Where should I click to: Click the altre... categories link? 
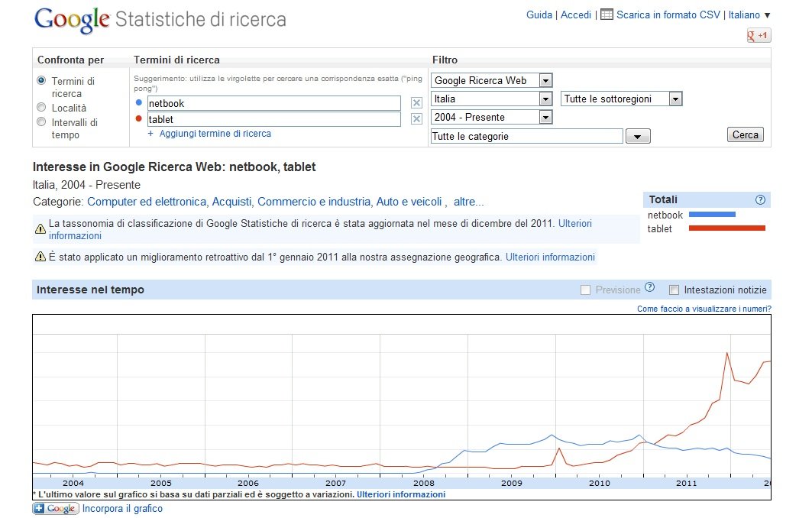pos(469,202)
